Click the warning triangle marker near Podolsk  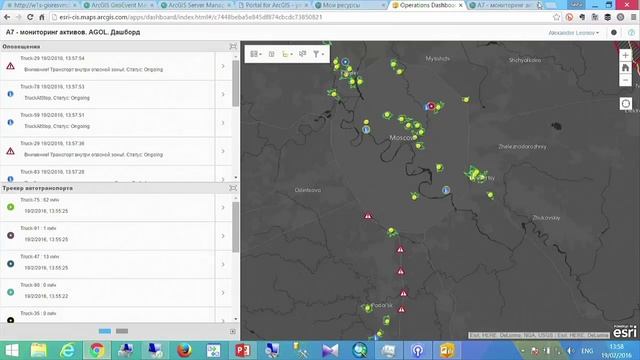point(402,310)
